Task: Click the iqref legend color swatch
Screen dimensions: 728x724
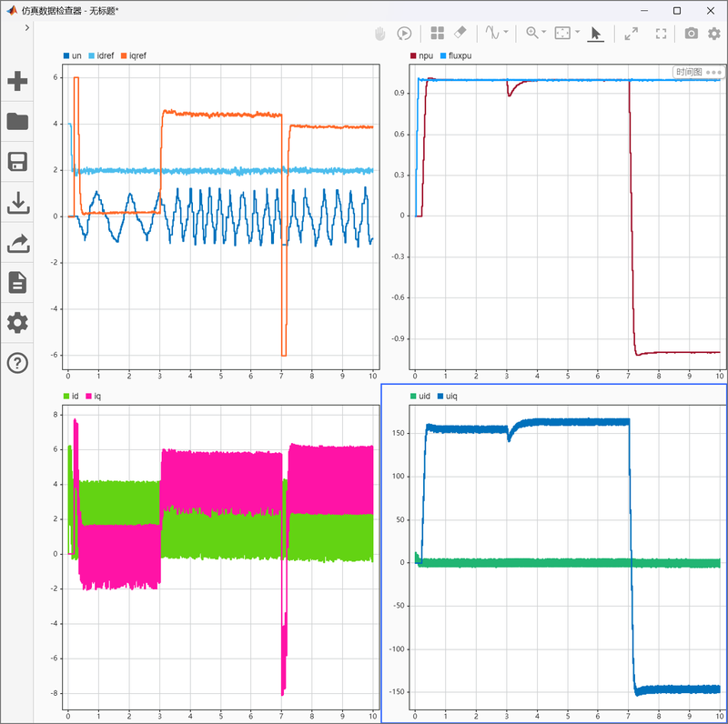Action: (x=124, y=55)
